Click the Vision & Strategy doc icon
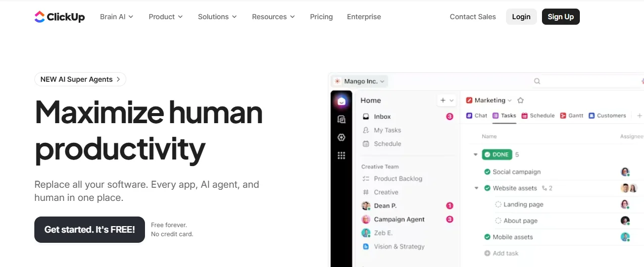 (x=366, y=247)
